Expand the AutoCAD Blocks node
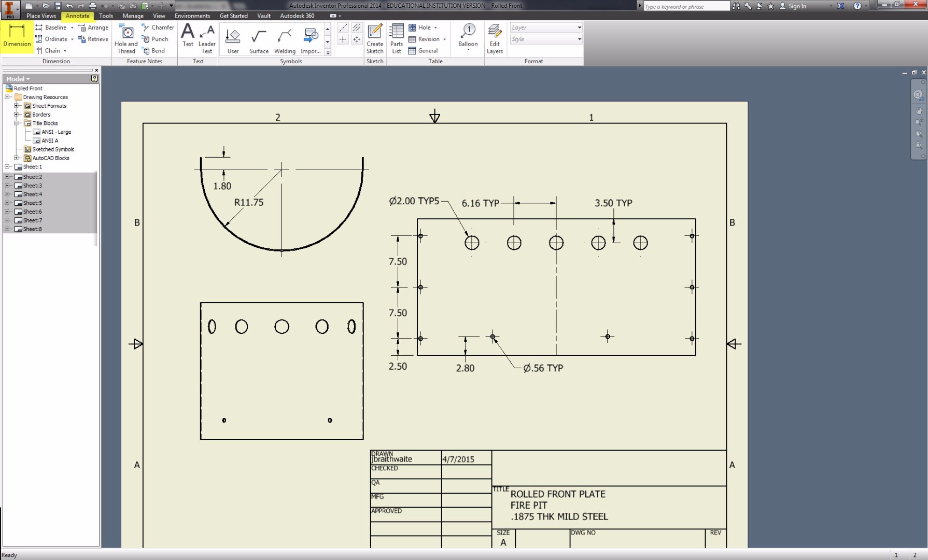The width and height of the screenshot is (928, 560). click(x=17, y=158)
